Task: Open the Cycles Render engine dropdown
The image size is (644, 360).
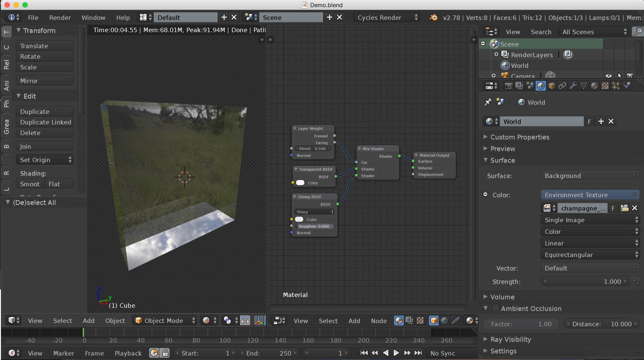Action: (387, 17)
